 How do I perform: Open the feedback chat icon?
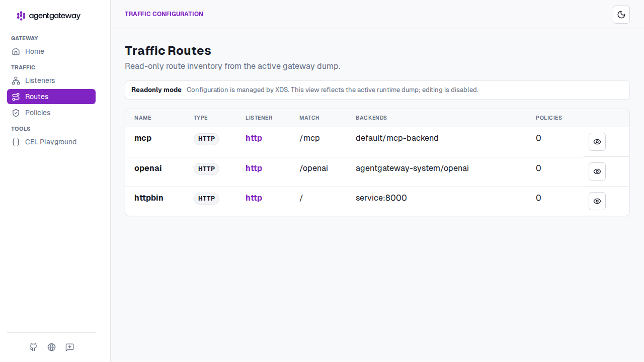[70, 347]
